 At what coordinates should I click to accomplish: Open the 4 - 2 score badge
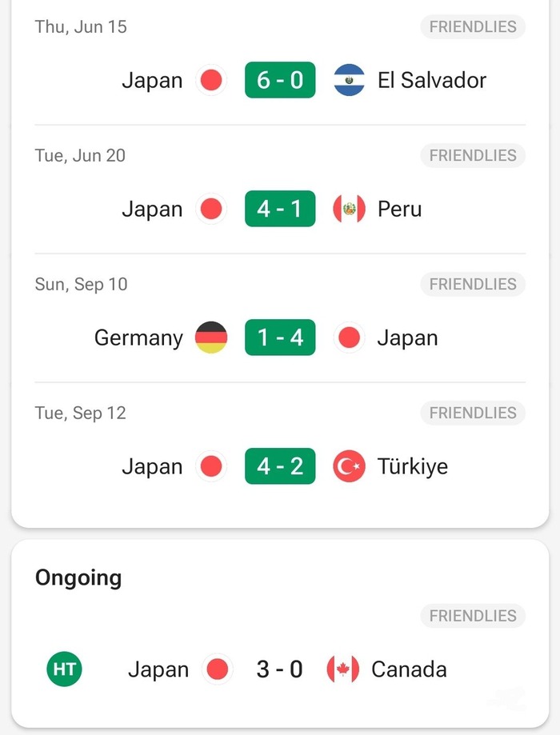point(280,466)
